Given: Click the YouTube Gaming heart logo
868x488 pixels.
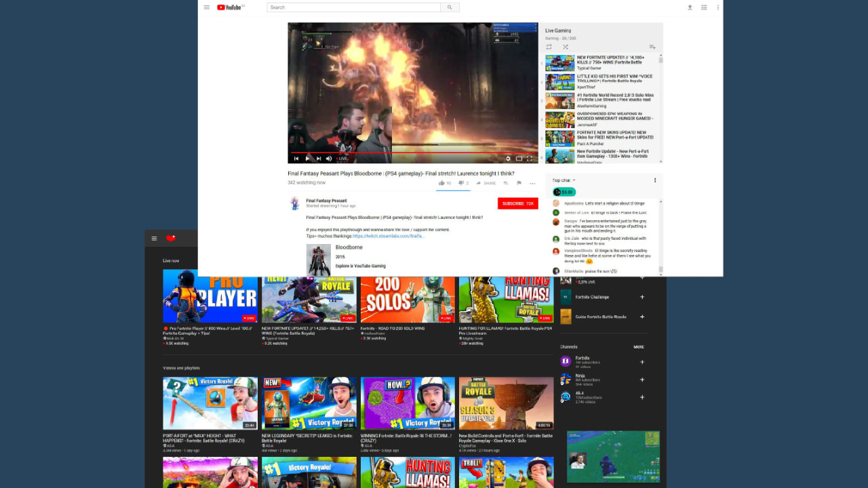Looking at the screenshot, I should point(171,238).
